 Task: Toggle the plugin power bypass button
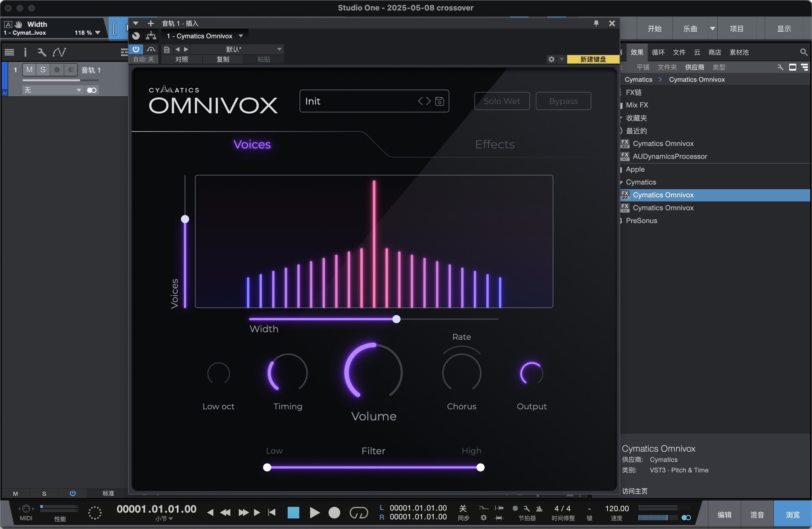(x=136, y=49)
